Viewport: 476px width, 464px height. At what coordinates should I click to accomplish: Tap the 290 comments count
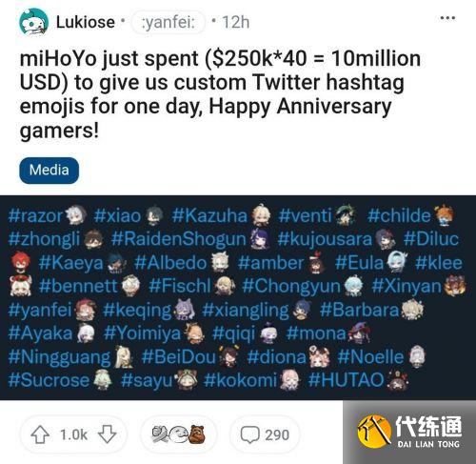click(277, 434)
